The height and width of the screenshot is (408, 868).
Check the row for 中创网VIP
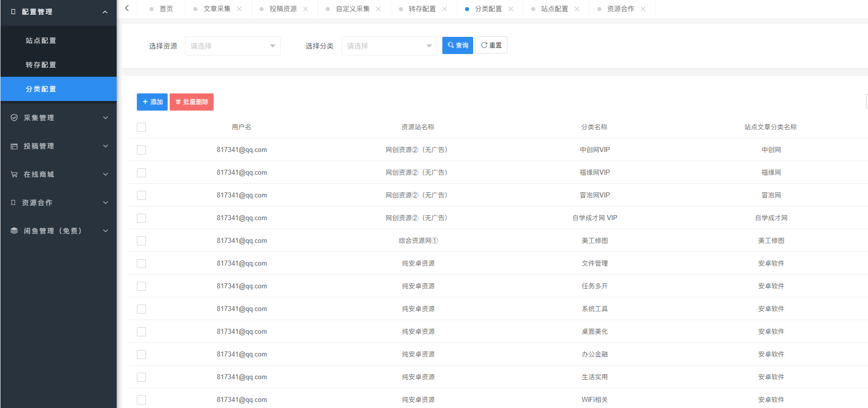click(141, 150)
